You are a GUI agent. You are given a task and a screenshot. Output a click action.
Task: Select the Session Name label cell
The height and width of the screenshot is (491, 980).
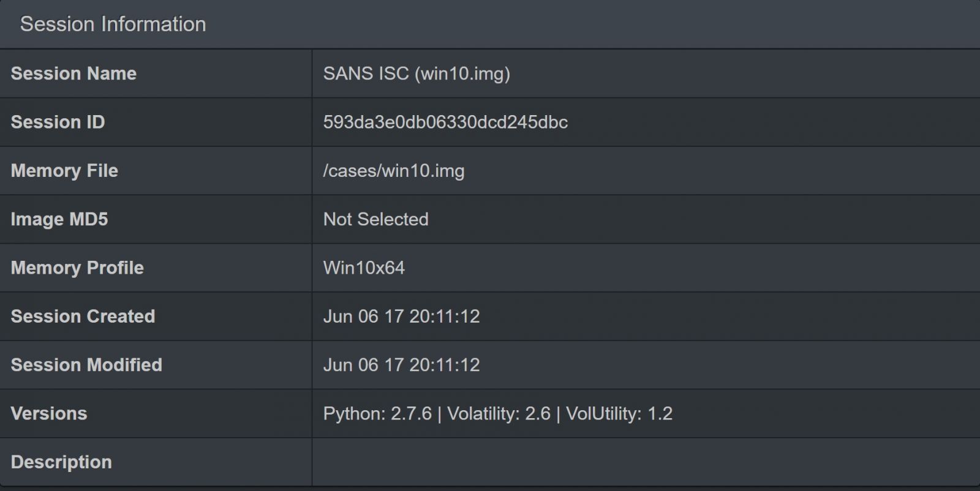(x=156, y=73)
